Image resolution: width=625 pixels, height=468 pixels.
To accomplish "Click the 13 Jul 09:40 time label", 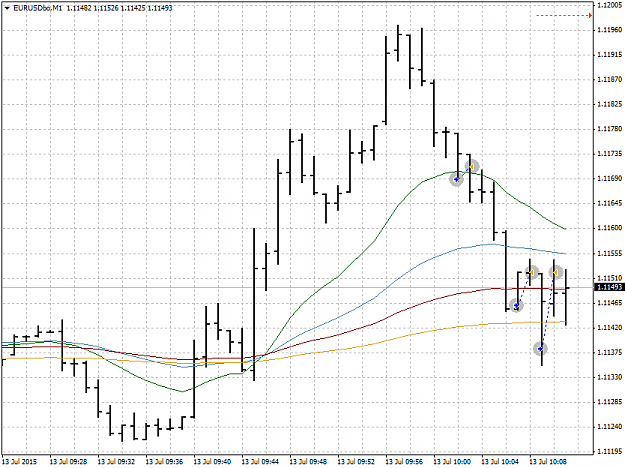I will [212, 462].
